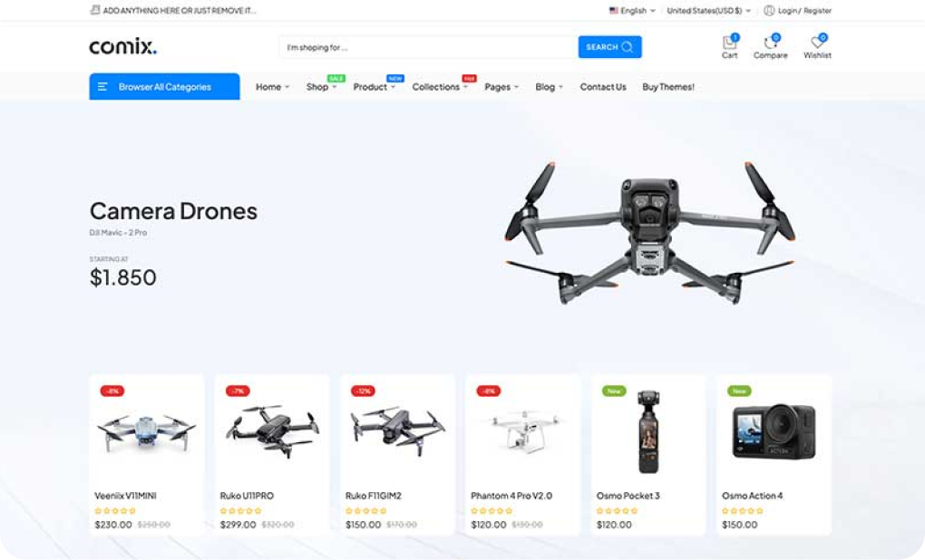Open the Compare icon in header
Image resolution: width=925 pixels, height=560 pixels.
pos(770,43)
